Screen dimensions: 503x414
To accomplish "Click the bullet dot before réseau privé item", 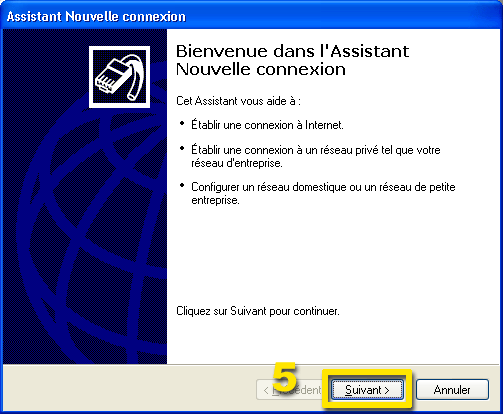I will (182, 148).
